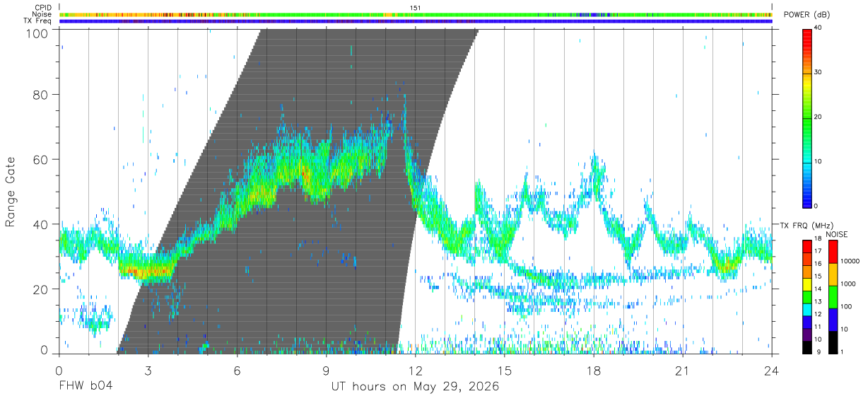Click the 13 label on the TX frequency colorbar

818,302
